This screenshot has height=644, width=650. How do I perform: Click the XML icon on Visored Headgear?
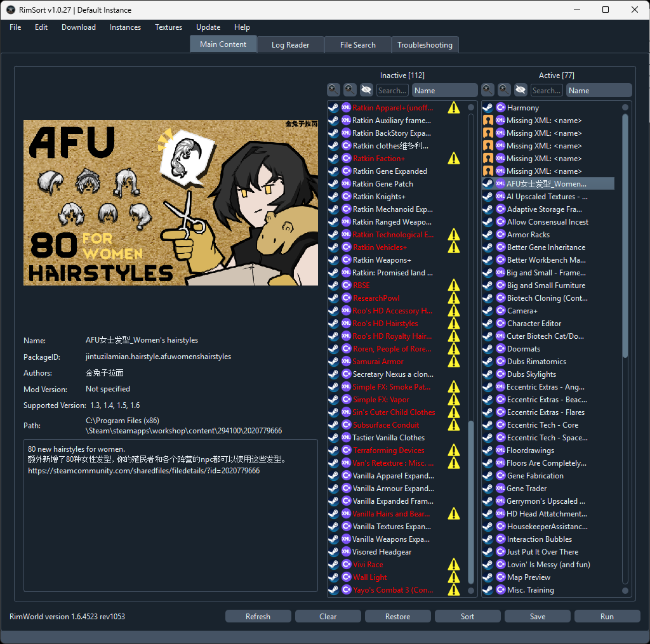346,551
